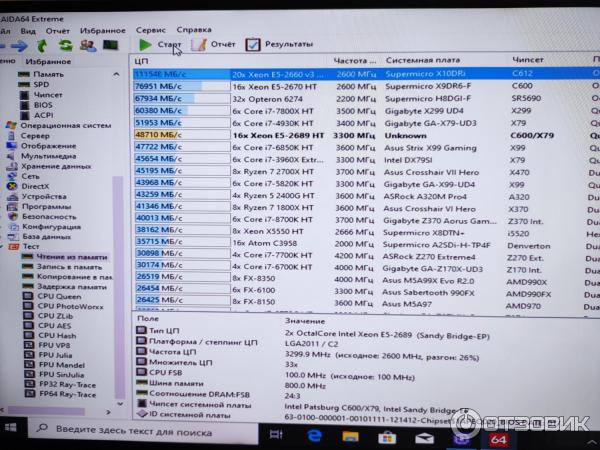Click the refresh toolbar icon
Viewport: 600px width, 450px height.
pos(65,46)
